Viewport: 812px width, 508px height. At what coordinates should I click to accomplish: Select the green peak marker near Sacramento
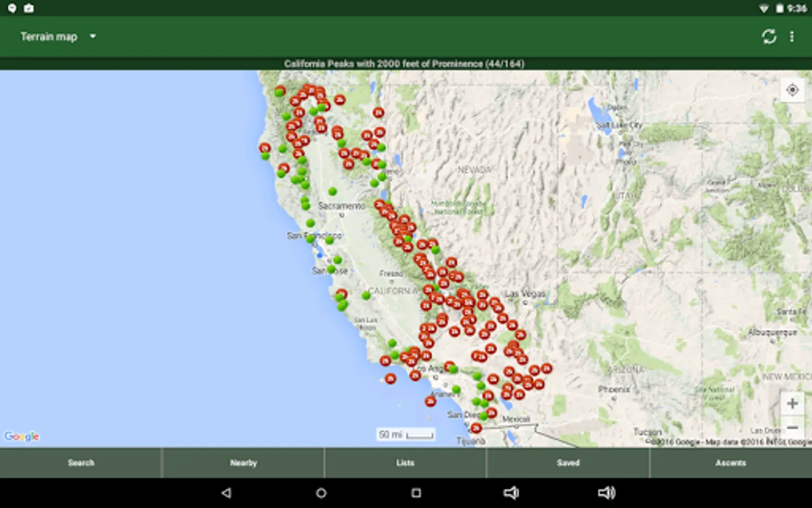(333, 191)
